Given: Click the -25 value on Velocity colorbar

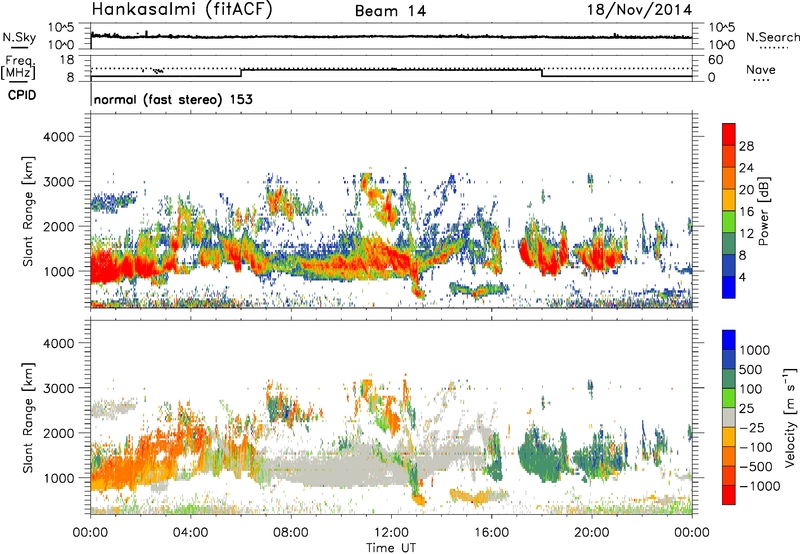Looking at the screenshot, I should pos(752,427).
